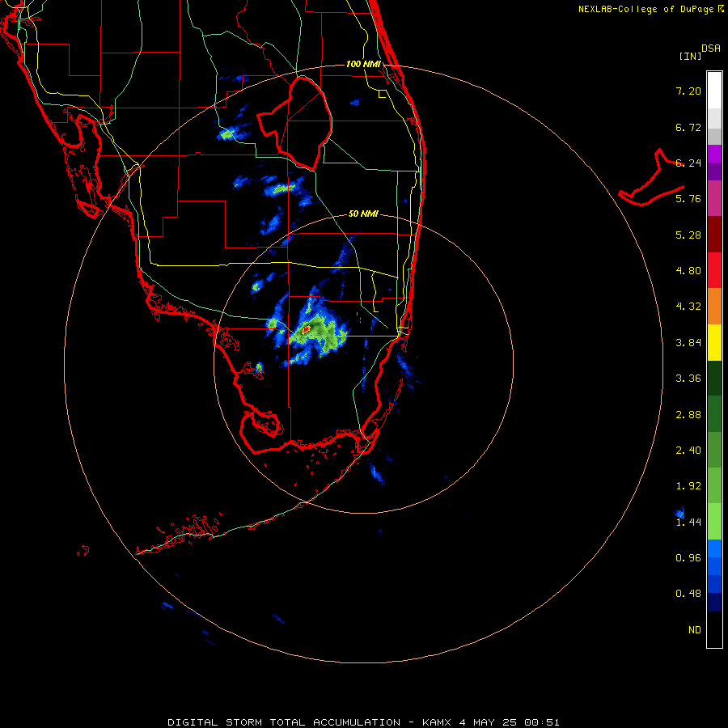Pick the lime green swatch near 1.44
Viewport: 728px width, 728px height.
[714, 522]
